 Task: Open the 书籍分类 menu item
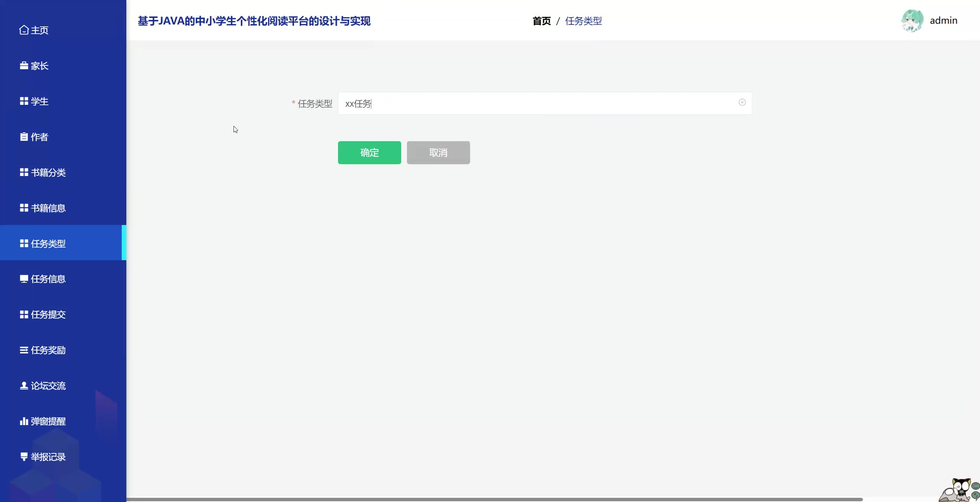click(x=48, y=173)
